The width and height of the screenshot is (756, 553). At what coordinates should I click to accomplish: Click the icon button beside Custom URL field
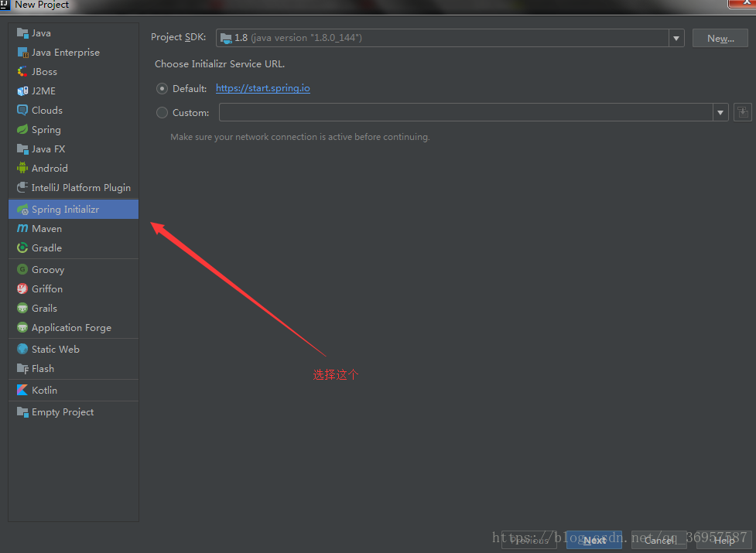pyautogui.click(x=743, y=112)
